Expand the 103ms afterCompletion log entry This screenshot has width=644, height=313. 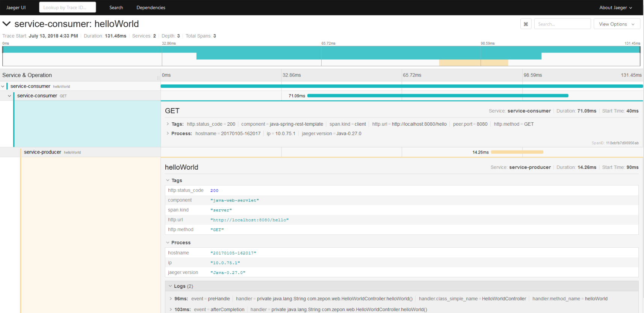click(x=402, y=309)
